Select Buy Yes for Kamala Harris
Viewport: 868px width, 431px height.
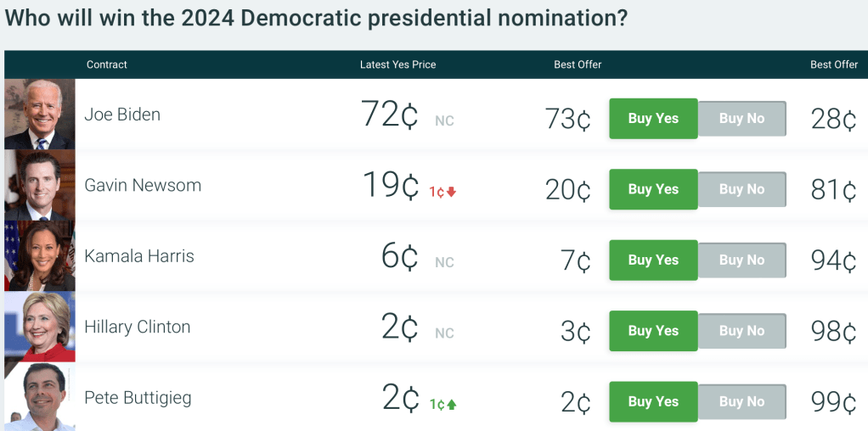[x=653, y=260]
